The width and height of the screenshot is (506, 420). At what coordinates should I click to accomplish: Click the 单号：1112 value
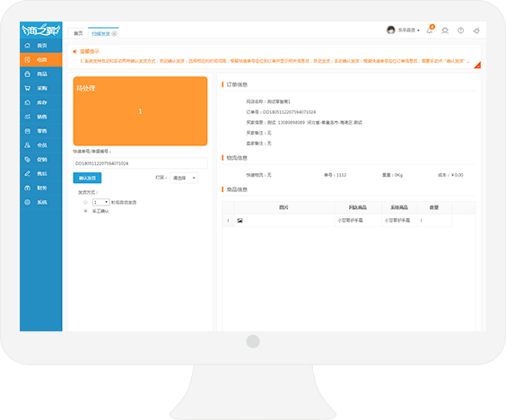coord(335,175)
